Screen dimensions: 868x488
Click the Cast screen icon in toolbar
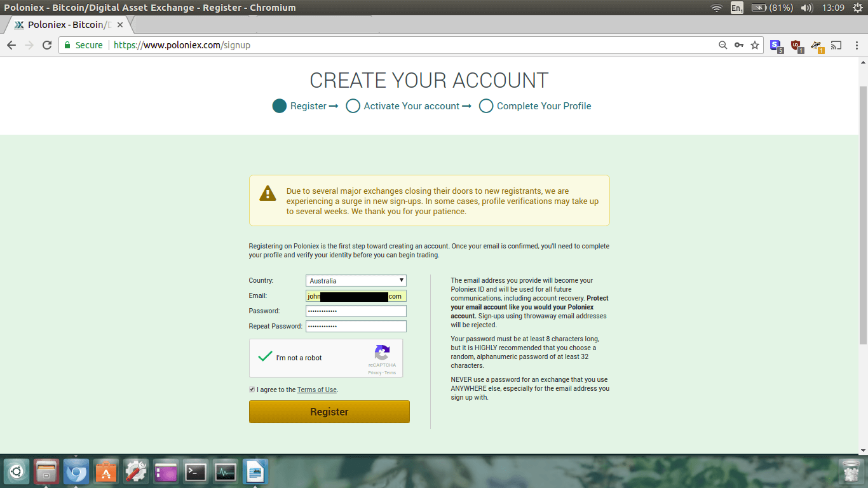point(836,45)
